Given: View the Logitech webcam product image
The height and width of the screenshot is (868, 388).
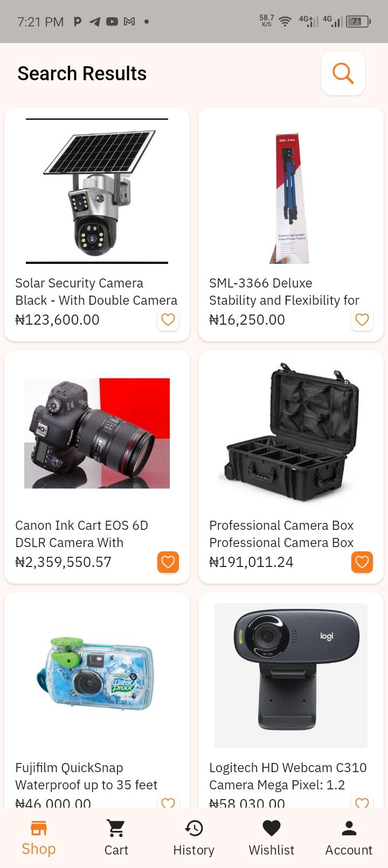Looking at the screenshot, I should 291,676.
